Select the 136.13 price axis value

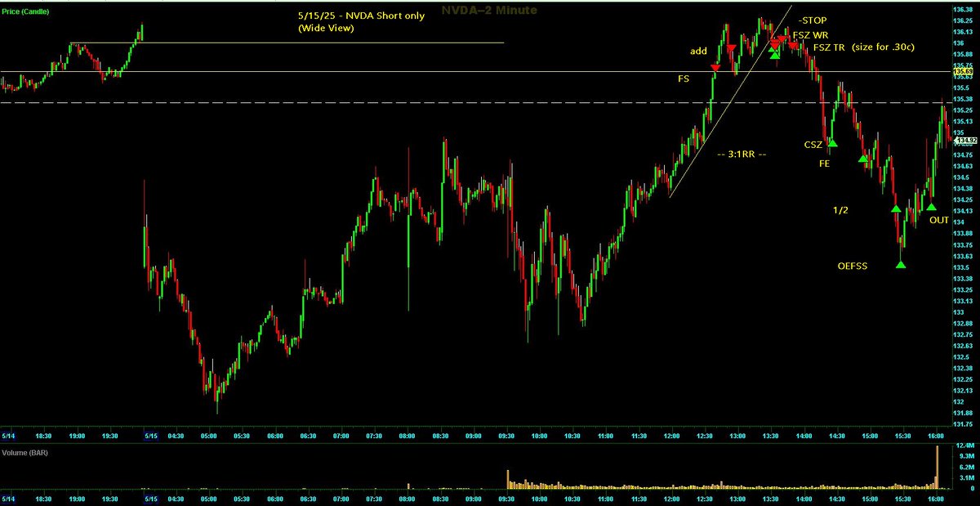[964, 32]
